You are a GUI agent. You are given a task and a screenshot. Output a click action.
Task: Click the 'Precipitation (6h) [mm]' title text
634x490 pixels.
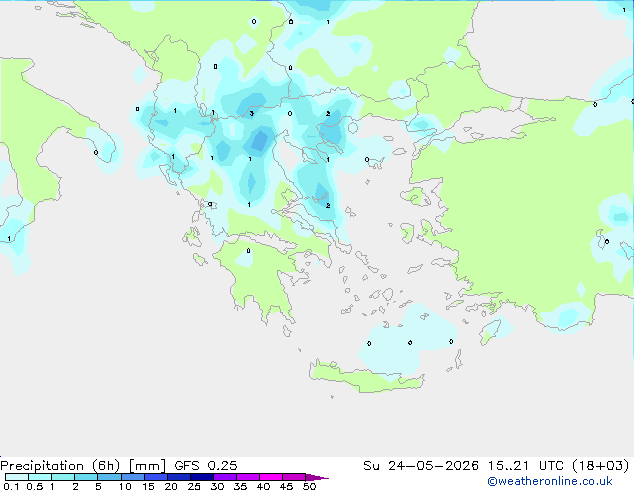click(x=83, y=466)
